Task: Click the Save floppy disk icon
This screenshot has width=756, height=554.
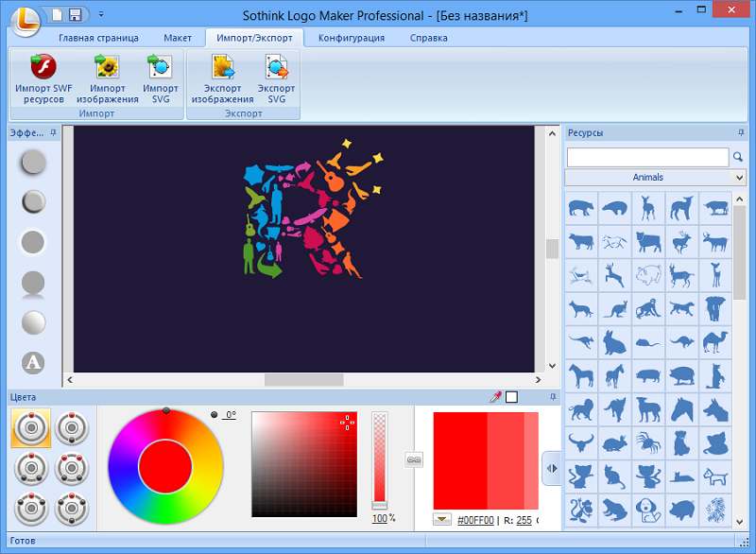Action: 76,15
